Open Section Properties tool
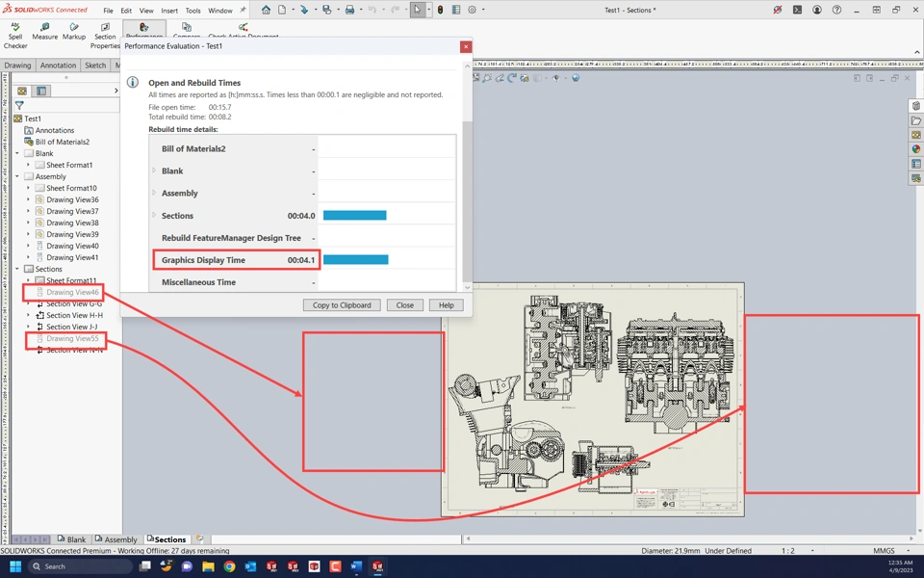Screen dimensions: 924x578 [105, 36]
